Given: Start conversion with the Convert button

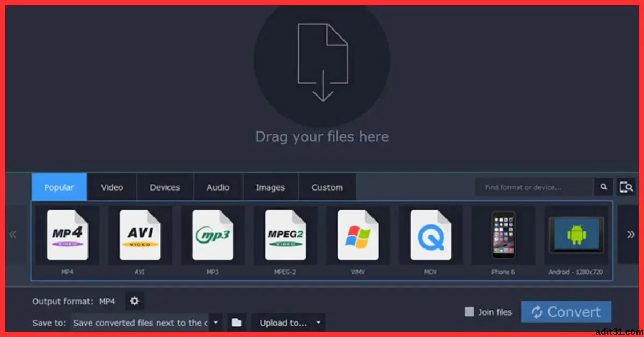Looking at the screenshot, I should [x=566, y=312].
